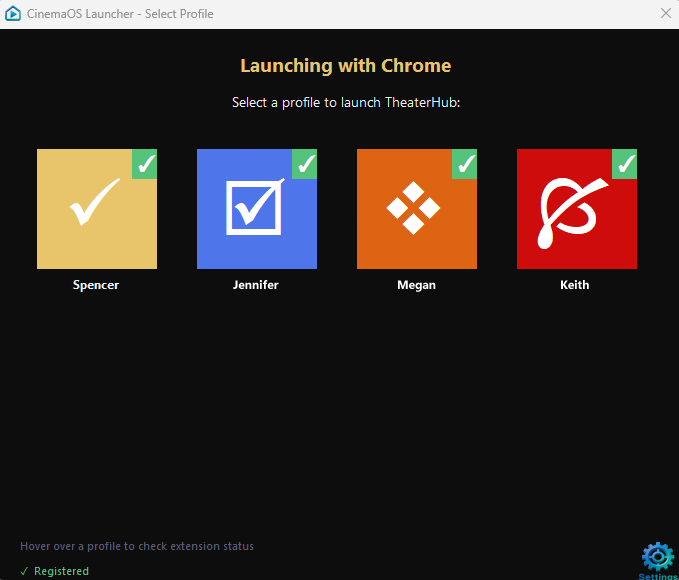This screenshot has width=679, height=580.
Task: Click the Megan profile name label
Action: tap(416, 285)
